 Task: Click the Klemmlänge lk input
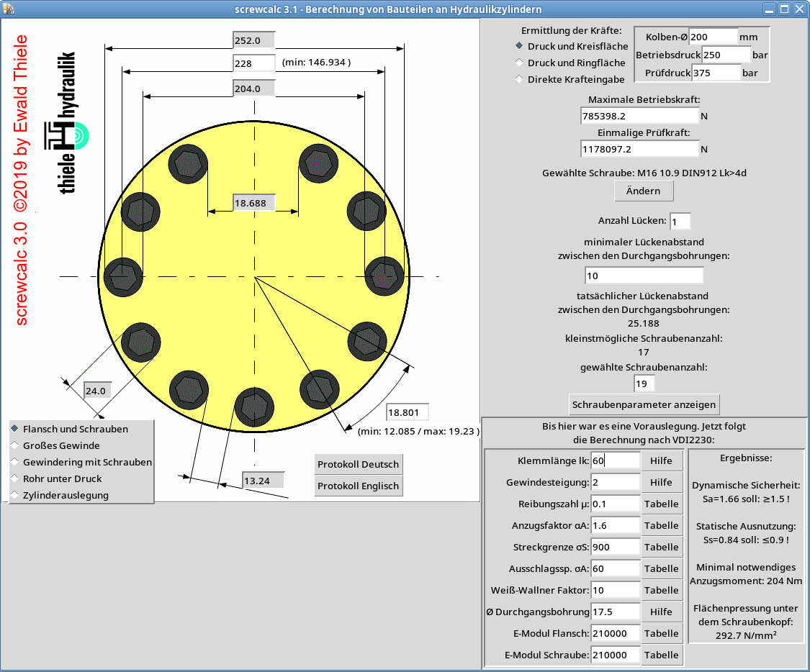pos(616,460)
